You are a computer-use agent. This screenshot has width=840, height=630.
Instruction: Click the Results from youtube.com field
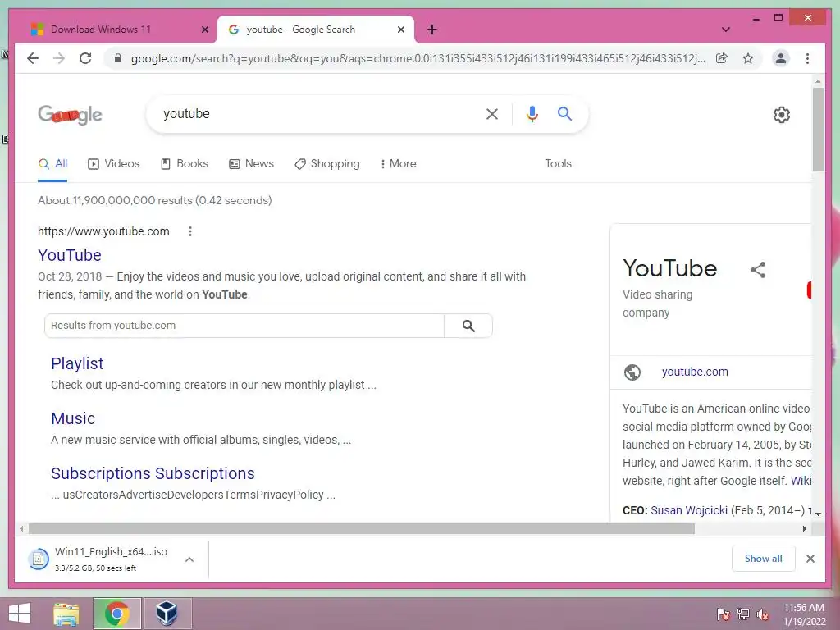(244, 326)
